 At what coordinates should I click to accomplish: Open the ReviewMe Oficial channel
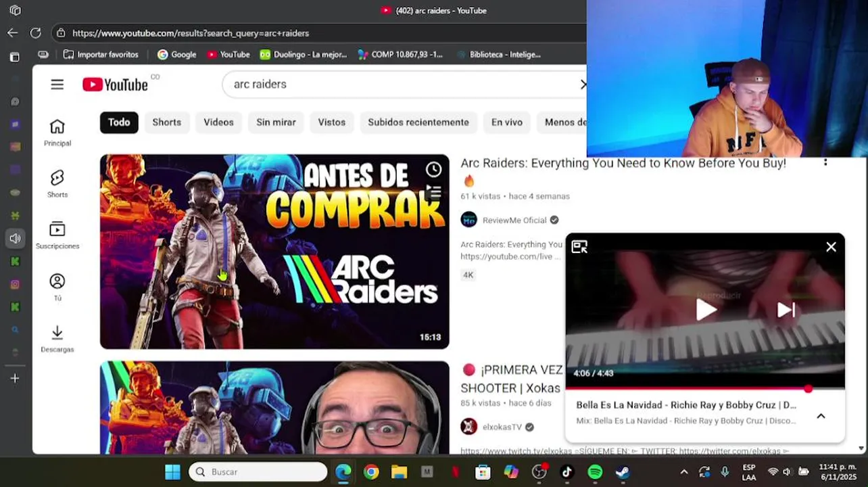click(514, 220)
